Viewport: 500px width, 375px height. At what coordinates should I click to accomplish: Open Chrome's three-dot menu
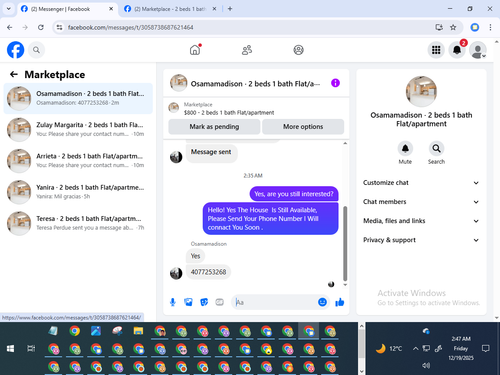pyautogui.click(x=490, y=27)
